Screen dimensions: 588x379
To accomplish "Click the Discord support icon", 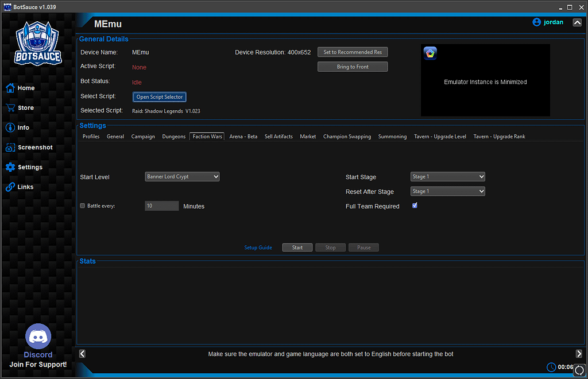I will coord(38,336).
